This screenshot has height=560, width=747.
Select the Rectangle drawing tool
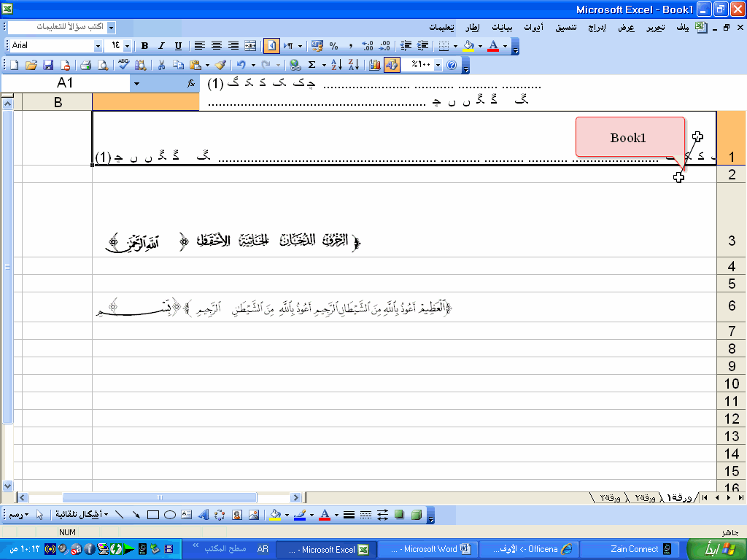153,515
